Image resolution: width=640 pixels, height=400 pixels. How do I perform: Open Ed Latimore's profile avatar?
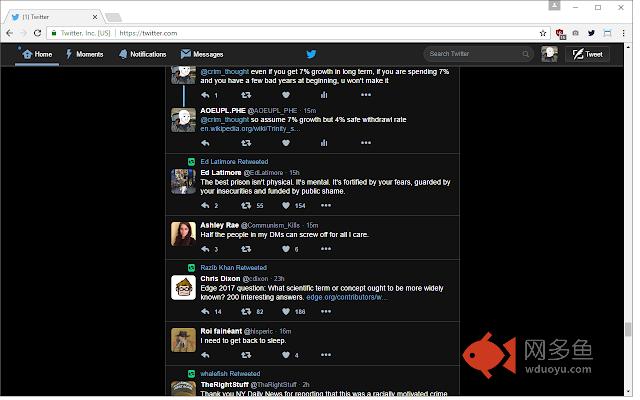click(183, 181)
